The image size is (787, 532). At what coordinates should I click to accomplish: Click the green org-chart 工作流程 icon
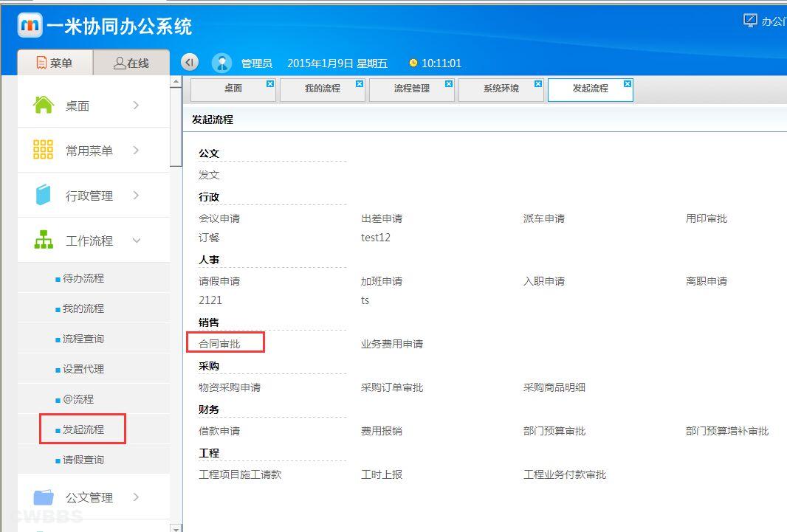(x=44, y=240)
